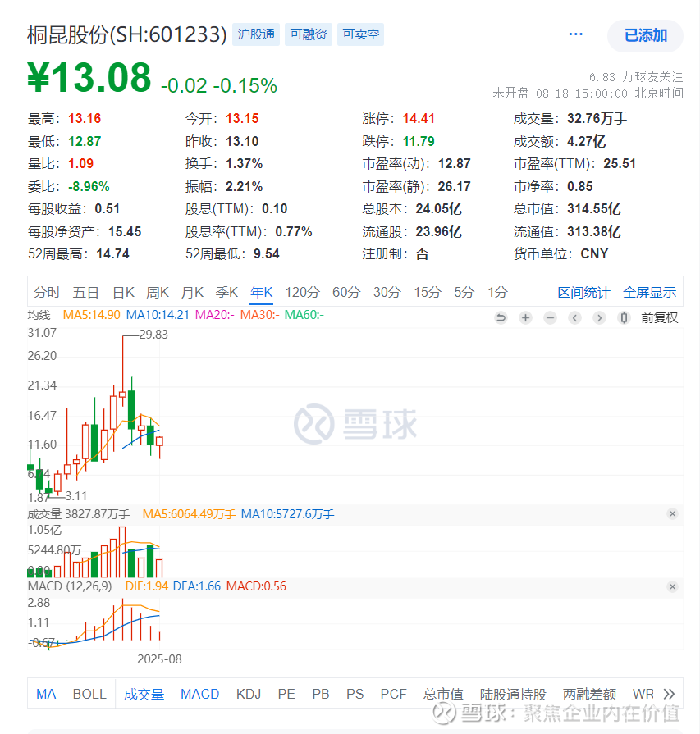Select the 年K chart tab
The image size is (700, 734).
(x=262, y=293)
